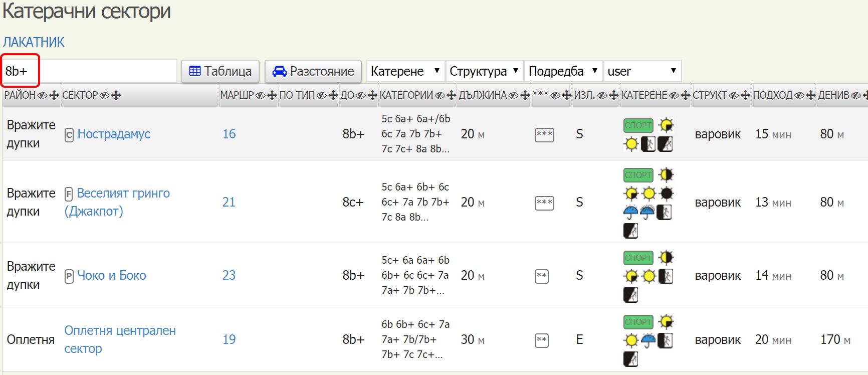Click the full sun icon in Нострадамус row
This screenshot has width=868, height=375.
coord(631,144)
